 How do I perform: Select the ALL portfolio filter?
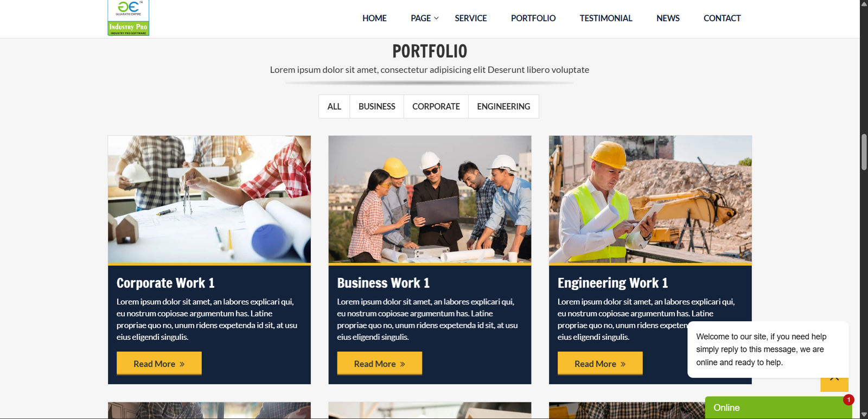point(334,106)
